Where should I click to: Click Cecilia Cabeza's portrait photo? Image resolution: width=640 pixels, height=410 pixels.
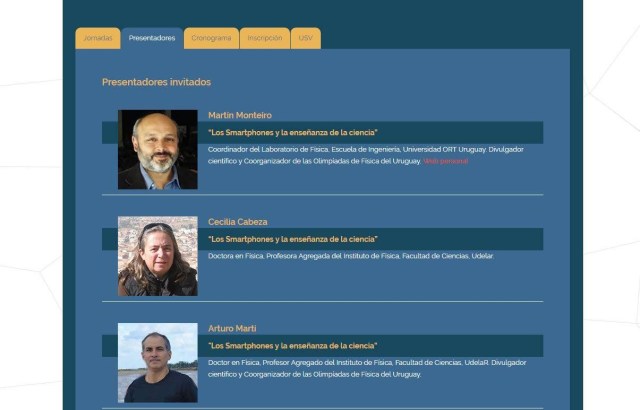point(158,256)
